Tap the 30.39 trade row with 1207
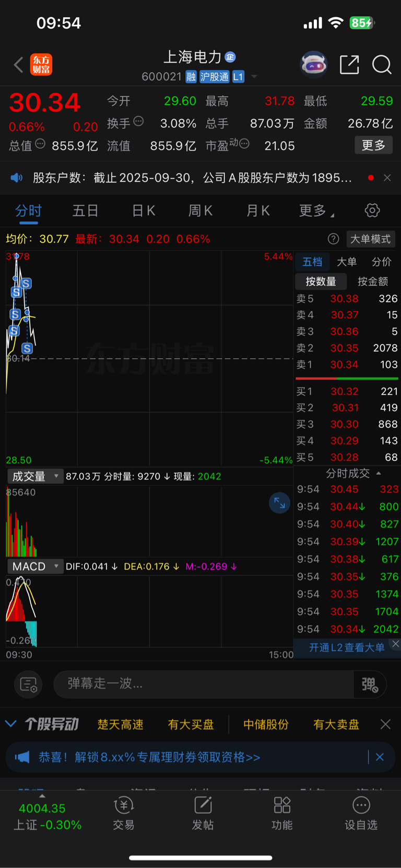Viewport: 401px width, 868px height. coord(347,542)
